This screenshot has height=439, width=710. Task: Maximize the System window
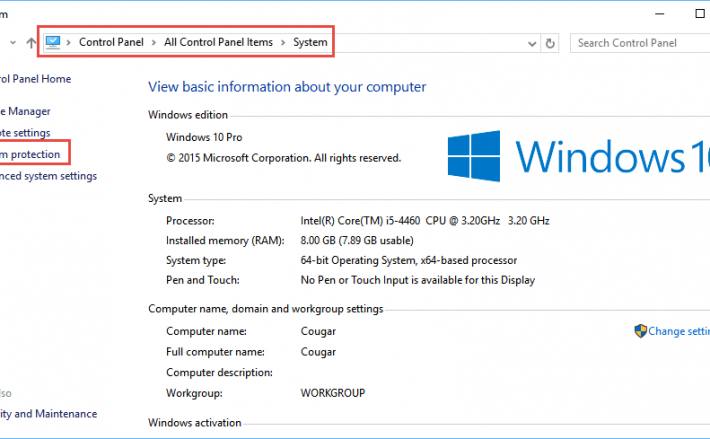700,14
